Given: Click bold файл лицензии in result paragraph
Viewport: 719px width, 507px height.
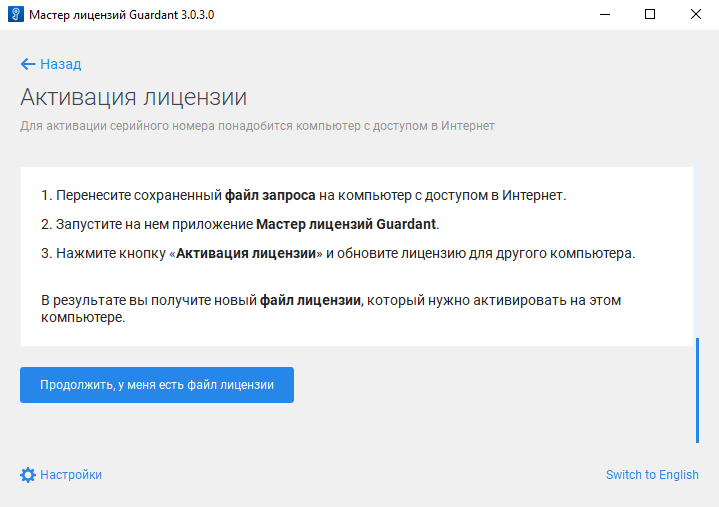Looking at the screenshot, I should coord(310,300).
